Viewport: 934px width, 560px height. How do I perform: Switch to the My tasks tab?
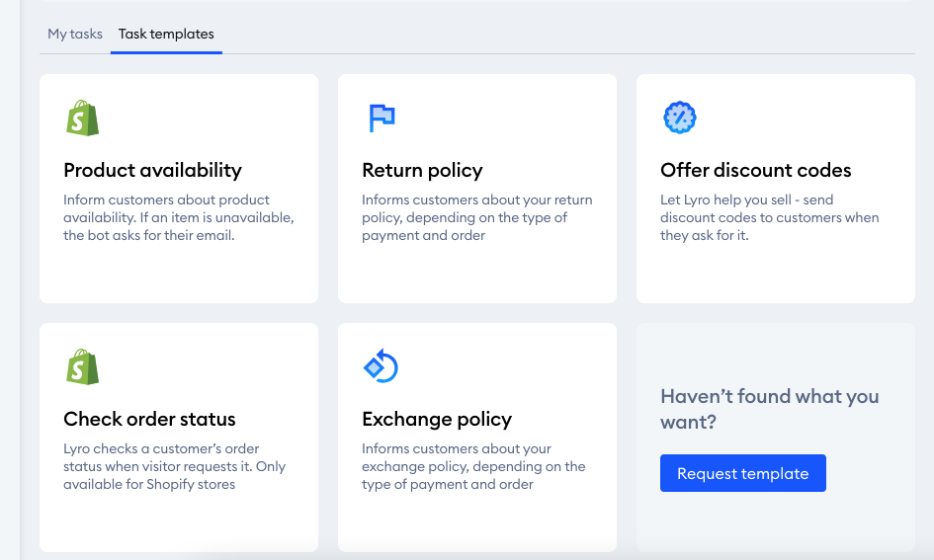click(75, 34)
